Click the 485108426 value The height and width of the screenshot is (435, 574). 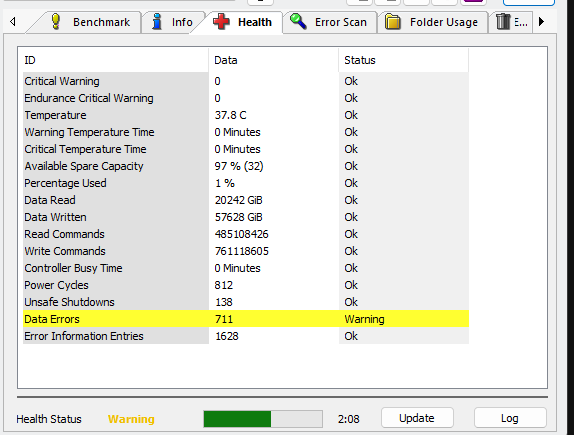[242, 234]
